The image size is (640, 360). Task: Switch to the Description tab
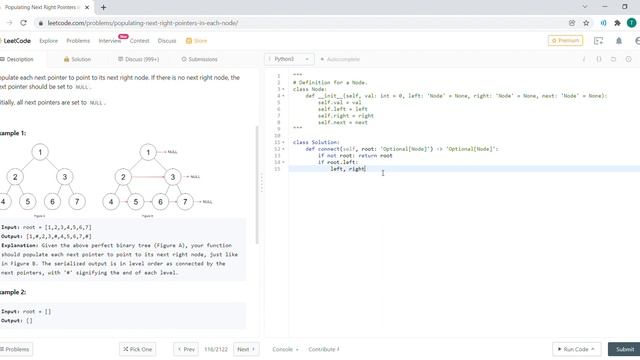(x=17, y=59)
